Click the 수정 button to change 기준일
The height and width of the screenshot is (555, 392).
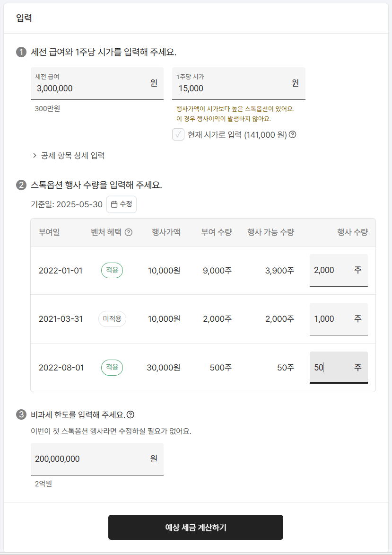tap(122, 204)
